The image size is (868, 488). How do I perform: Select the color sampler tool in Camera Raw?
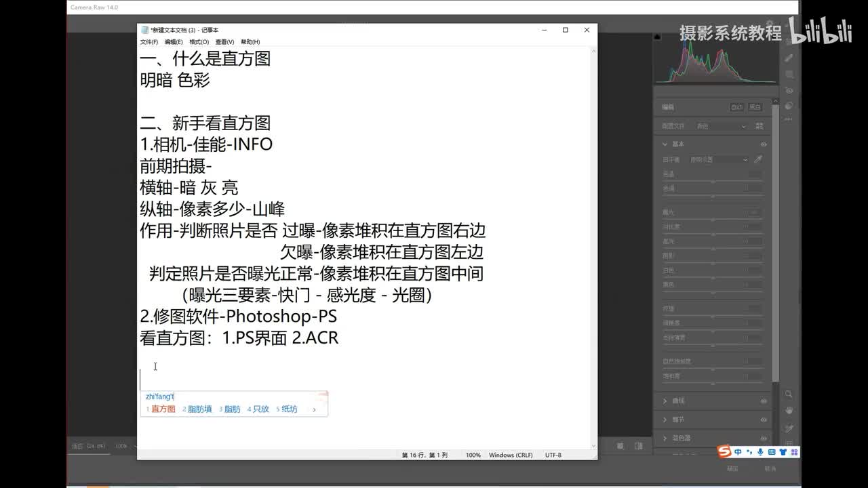click(x=789, y=428)
